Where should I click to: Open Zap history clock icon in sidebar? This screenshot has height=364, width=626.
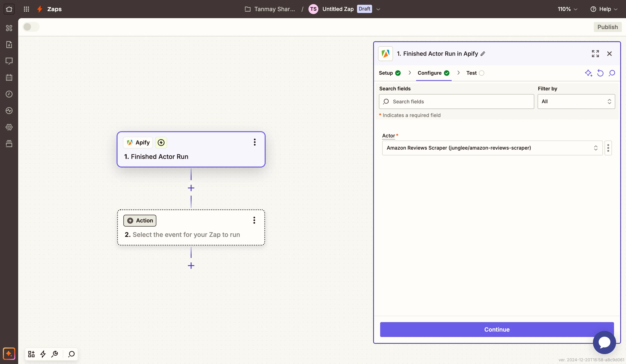[9, 94]
